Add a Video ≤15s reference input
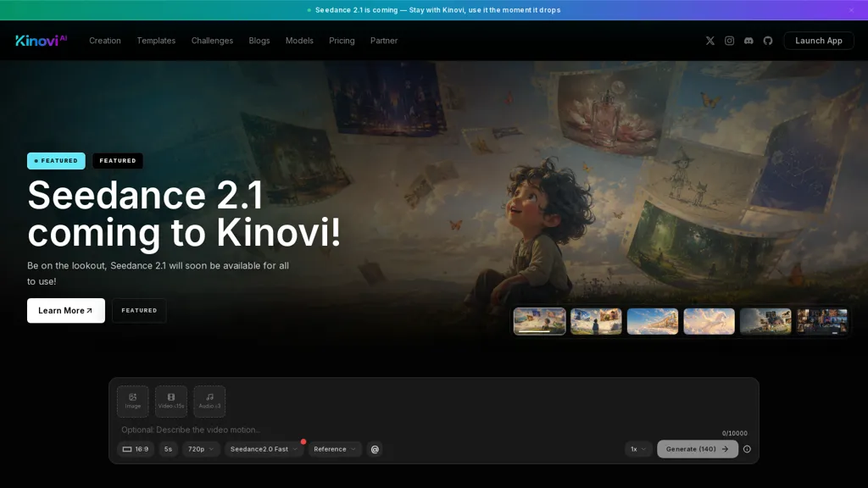Viewport: 868px width, 488px height. click(171, 401)
